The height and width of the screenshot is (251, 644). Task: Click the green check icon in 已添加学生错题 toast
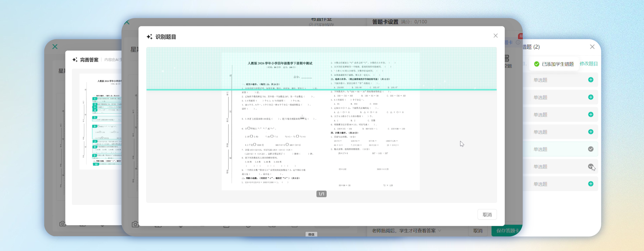(x=536, y=64)
